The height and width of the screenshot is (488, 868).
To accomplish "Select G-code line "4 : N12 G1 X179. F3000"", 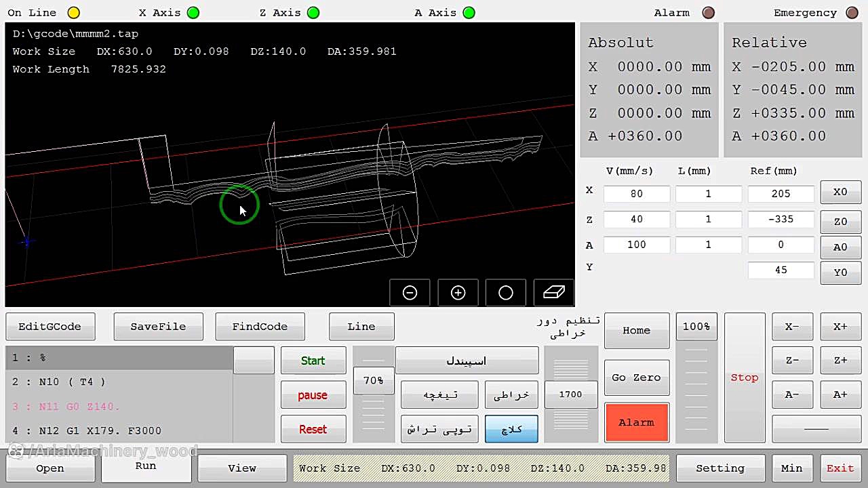I will [x=119, y=431].
